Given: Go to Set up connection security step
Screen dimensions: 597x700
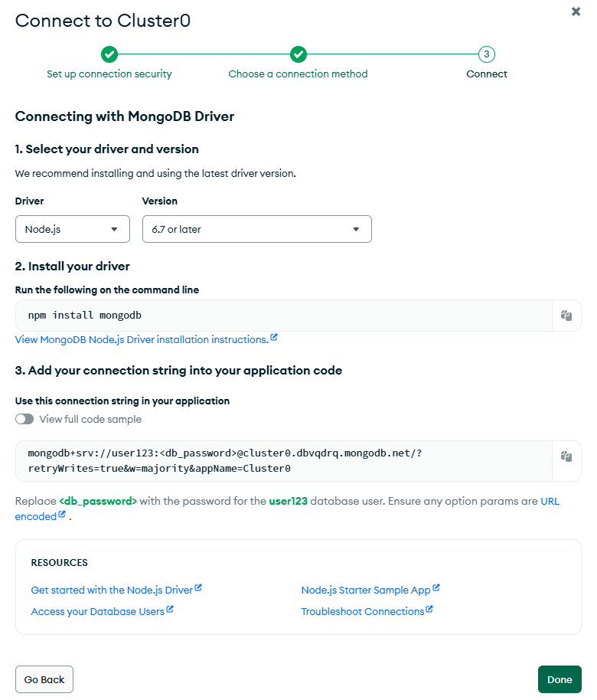Looking at the screenshot, I should 109,74.
